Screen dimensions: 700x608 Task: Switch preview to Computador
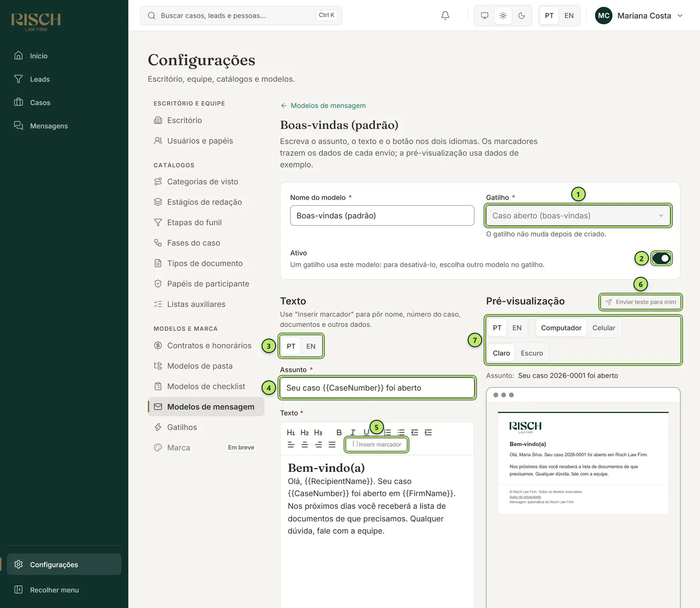[561, 328]
